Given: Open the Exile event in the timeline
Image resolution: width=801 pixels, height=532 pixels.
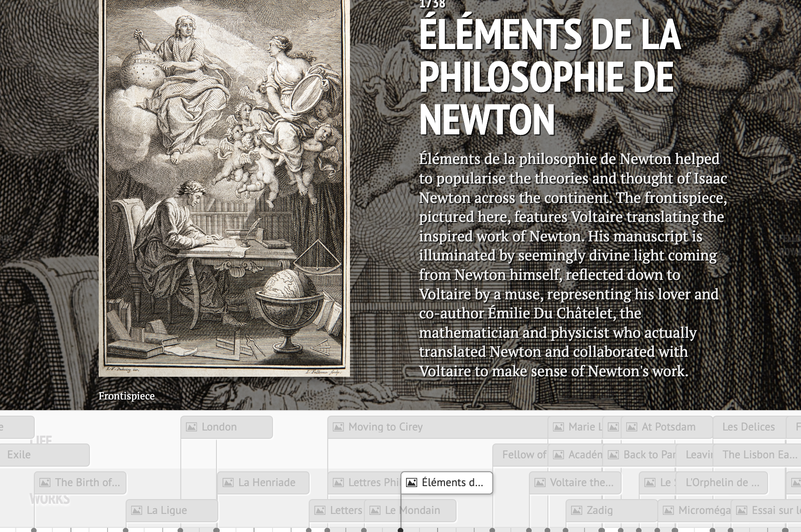Looking at the screenshot, I should (44, 455).
